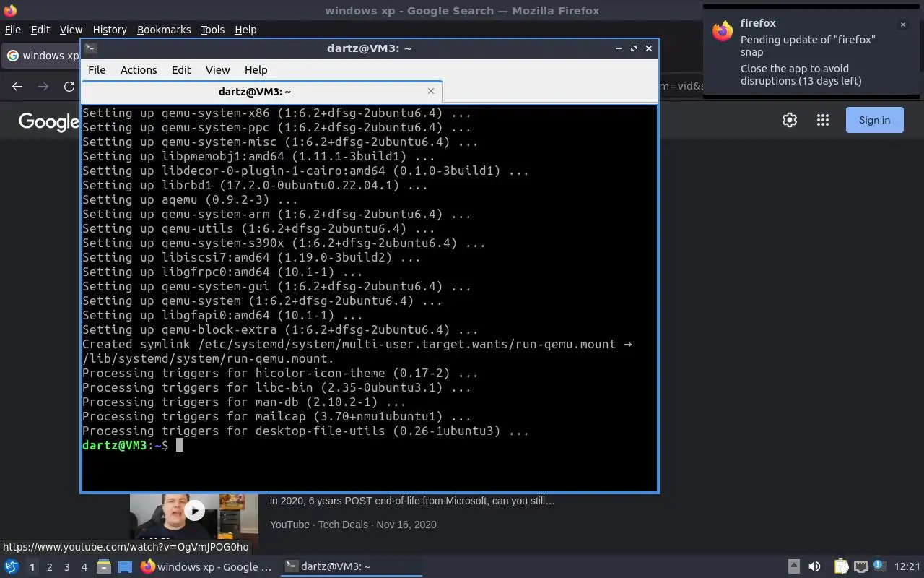Switch to workspace 1
Screen dimensions: 924x578
tap(32, 567)
